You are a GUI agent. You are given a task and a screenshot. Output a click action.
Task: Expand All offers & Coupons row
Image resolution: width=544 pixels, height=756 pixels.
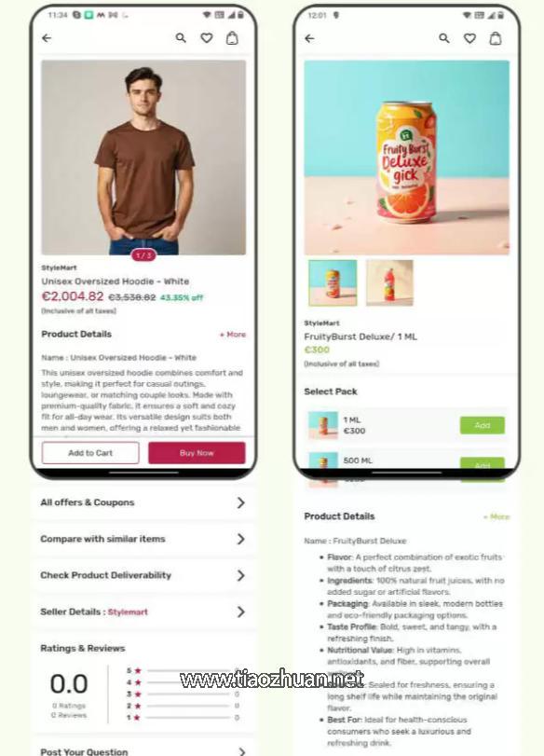[143, 502]
